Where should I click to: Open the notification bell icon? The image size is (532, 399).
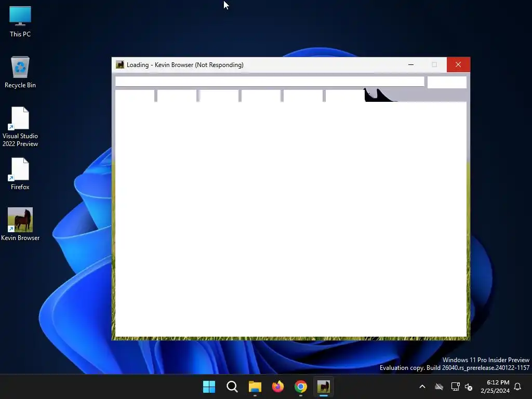click(x=518, y=387)
